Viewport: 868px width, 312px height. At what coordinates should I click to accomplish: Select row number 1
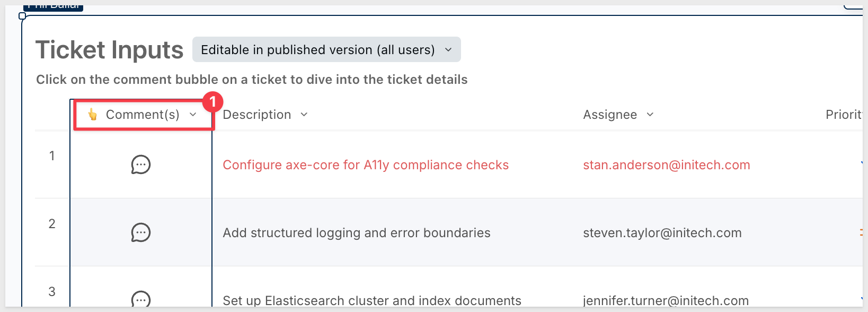point(52,156)
